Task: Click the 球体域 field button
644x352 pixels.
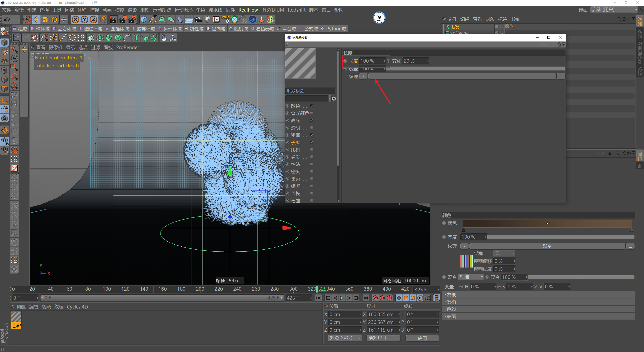Action: [40, 29]
